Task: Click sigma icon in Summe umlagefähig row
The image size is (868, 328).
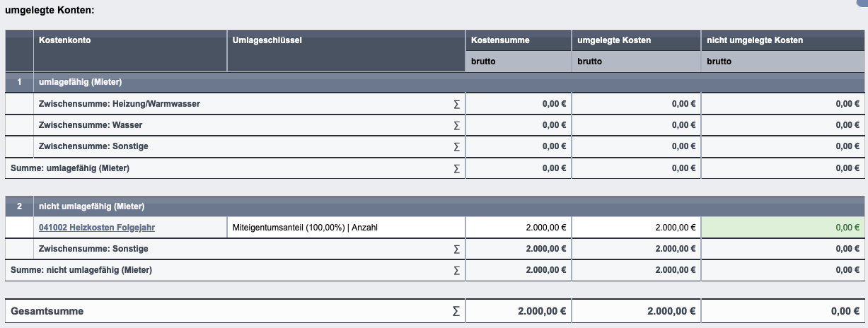Action: [x=456, y=168]
